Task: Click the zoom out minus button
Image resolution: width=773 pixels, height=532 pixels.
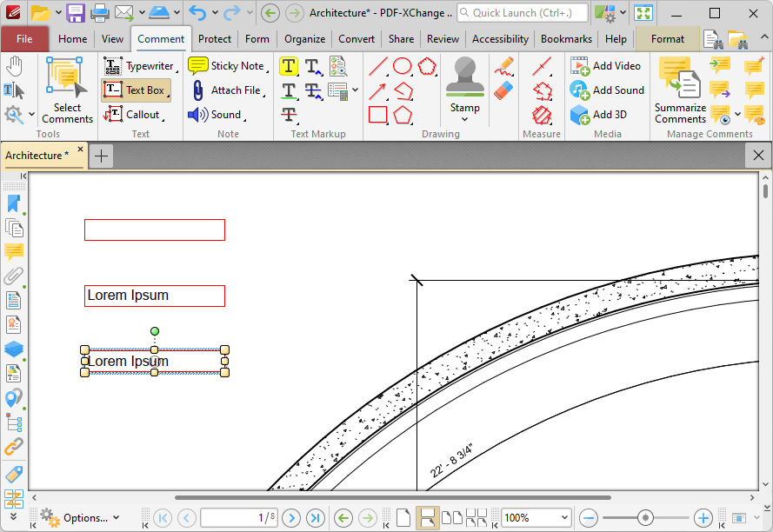Action: tap(589, 518)
